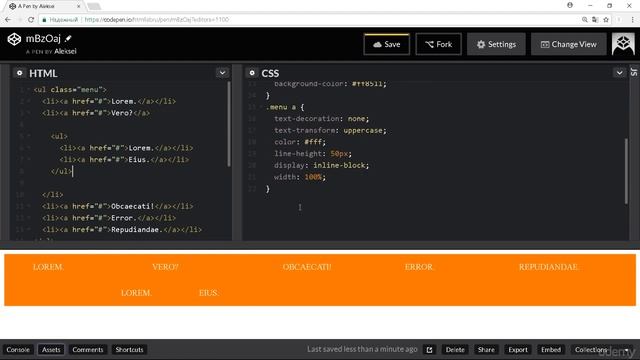Open the Assets panel
Viewport: 640px width, 360px height.
click(51, 350)
